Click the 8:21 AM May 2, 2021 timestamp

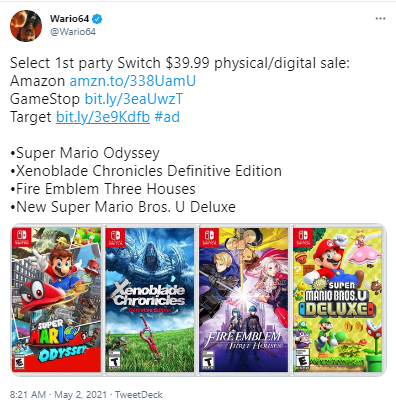coord(58,395)
